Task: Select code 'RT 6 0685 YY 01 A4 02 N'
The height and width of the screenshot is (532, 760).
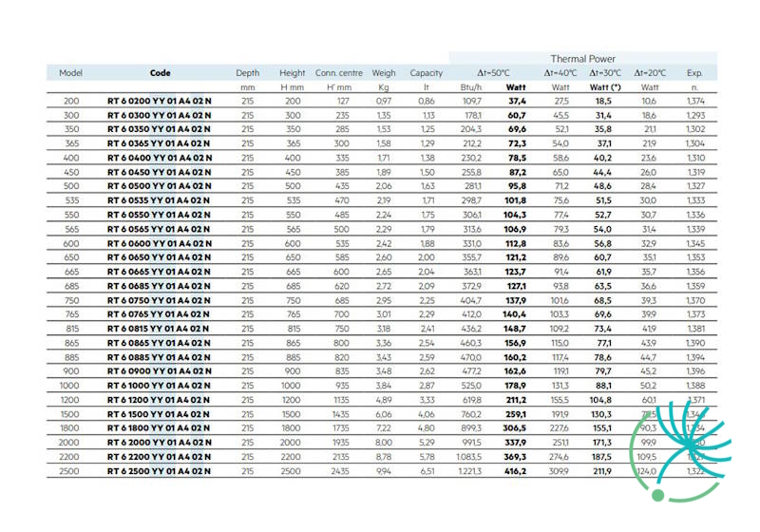Action: pyautogui.click(x=159, y=286)
